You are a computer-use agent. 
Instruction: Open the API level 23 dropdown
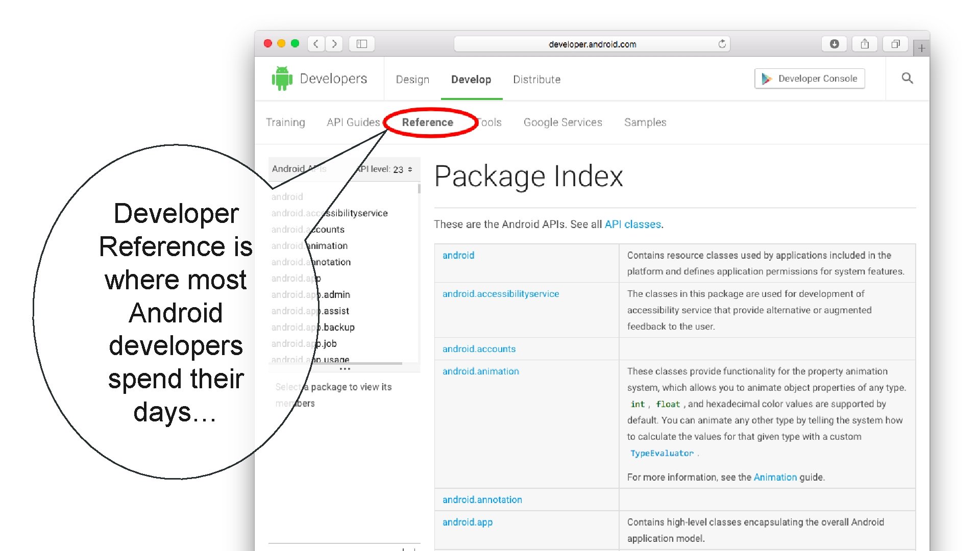[402, 169]
